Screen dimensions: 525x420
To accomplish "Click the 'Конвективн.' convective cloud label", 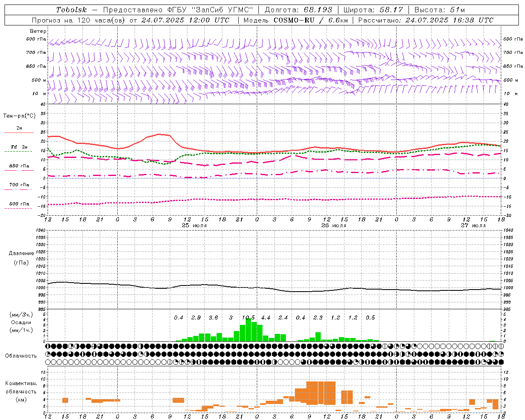I will tap(21, 383).
